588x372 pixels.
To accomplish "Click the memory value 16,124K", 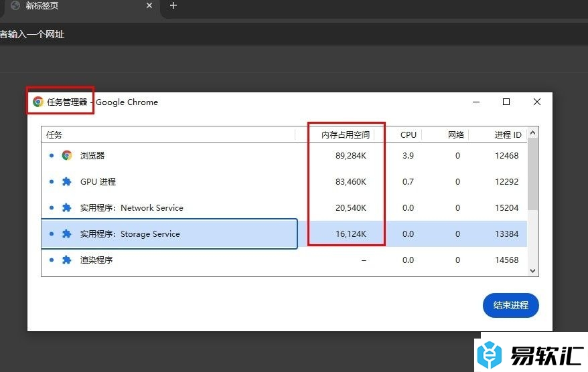I will click(x=351, y=234).
